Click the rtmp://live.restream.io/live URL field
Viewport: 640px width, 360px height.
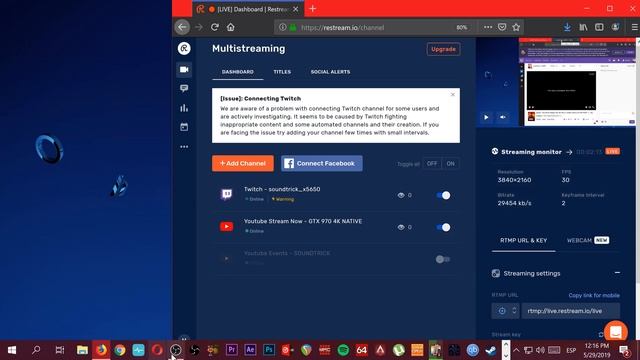click(570, 311)
